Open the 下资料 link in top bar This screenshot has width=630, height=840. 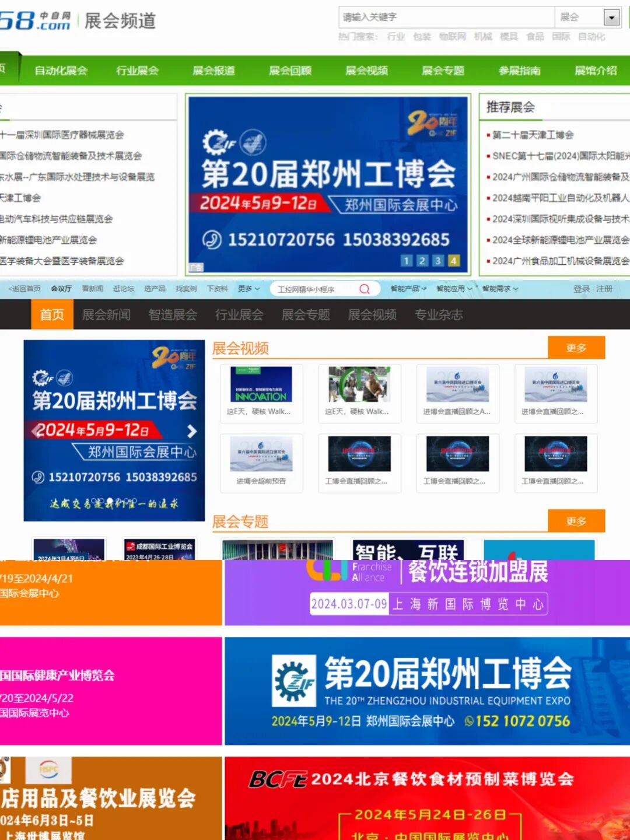click(217, 289)
